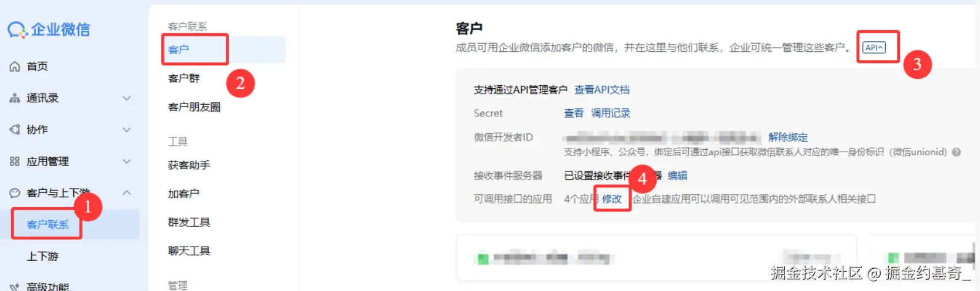The image size is (980, 291).
Task: Open 调用记录 beside Secret
Action: point(611,113)
